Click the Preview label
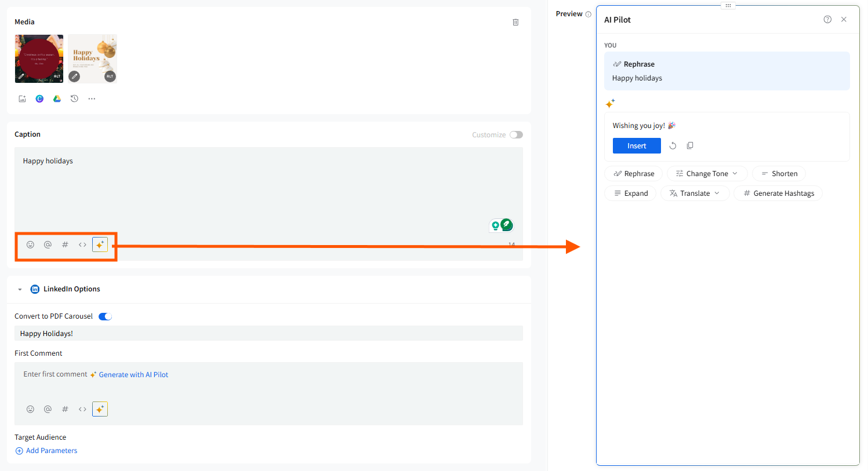The image size is (868, 471). [x=569, y=14]
